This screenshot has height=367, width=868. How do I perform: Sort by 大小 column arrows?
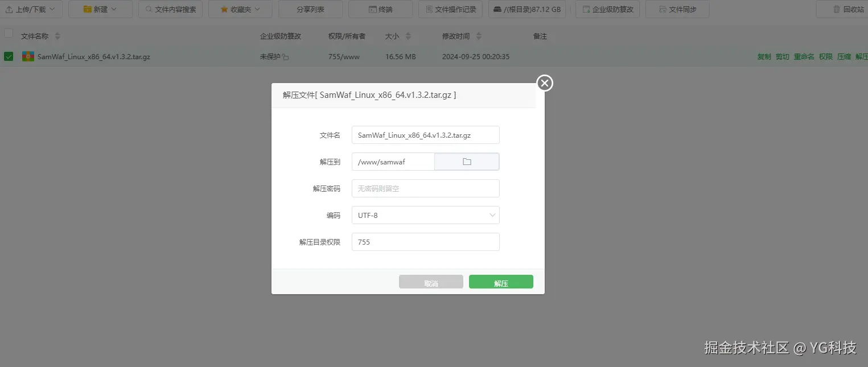(408, 36)
